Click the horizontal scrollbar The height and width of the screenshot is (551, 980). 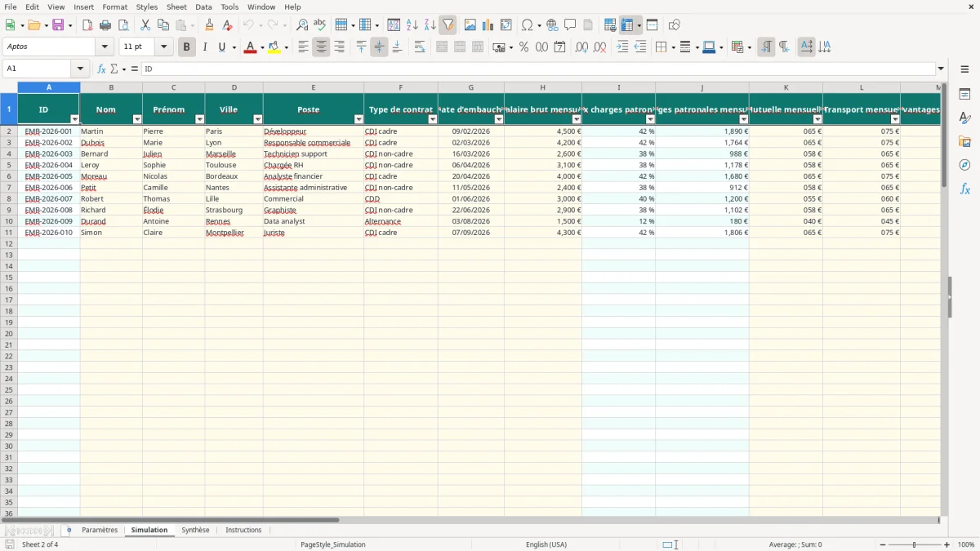[171, 520]
